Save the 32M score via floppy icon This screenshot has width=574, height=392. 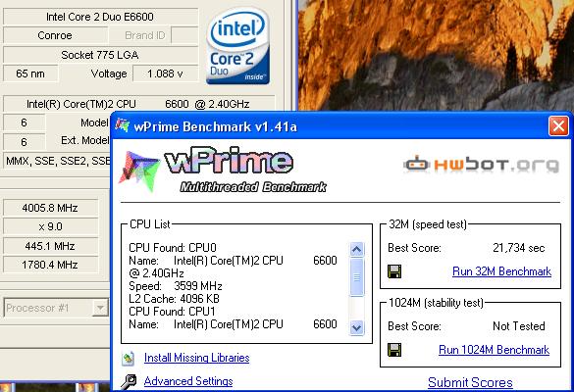pos(394,271)
